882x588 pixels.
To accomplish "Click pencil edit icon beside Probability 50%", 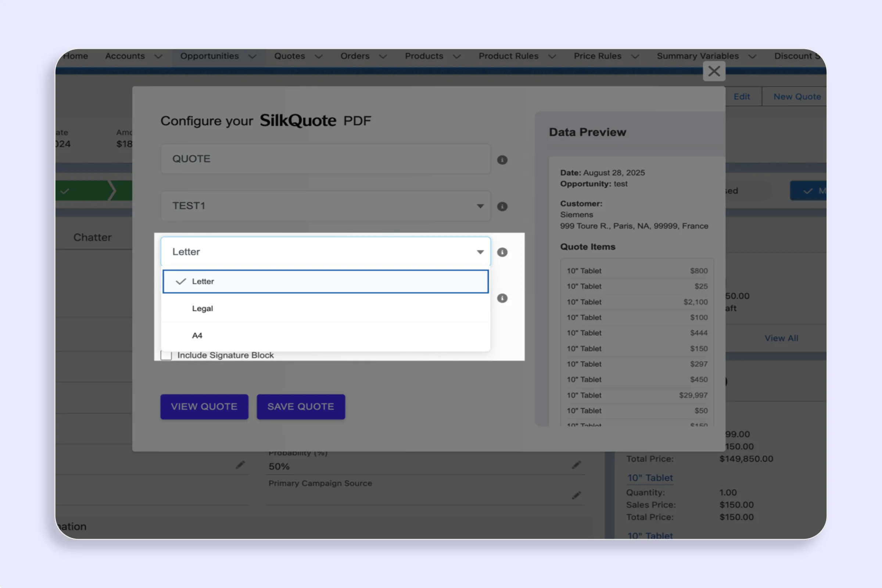I will [576, 465].
